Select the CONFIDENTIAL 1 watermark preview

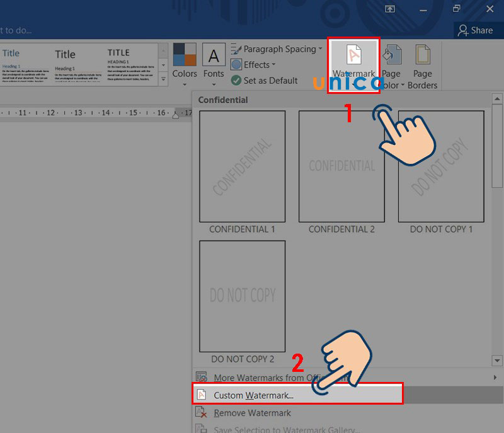click(242, 165)
